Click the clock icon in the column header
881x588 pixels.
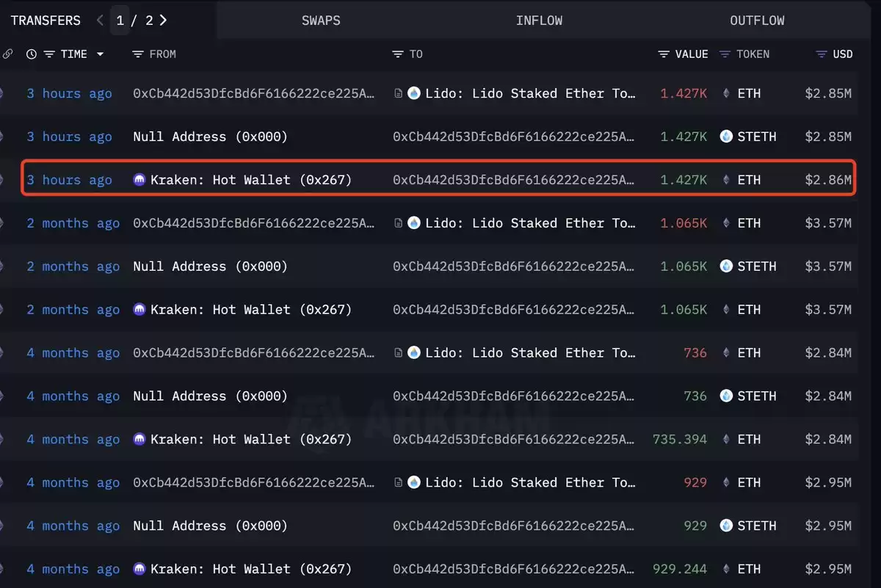point(31,54)
